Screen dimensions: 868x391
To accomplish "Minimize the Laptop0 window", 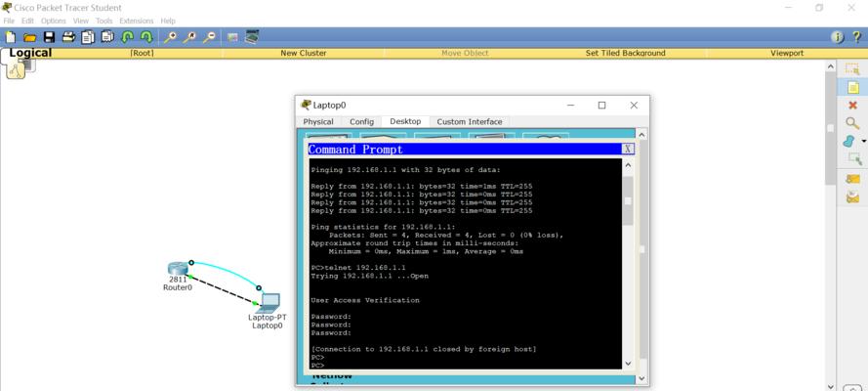I will click(x=571, y=106).
